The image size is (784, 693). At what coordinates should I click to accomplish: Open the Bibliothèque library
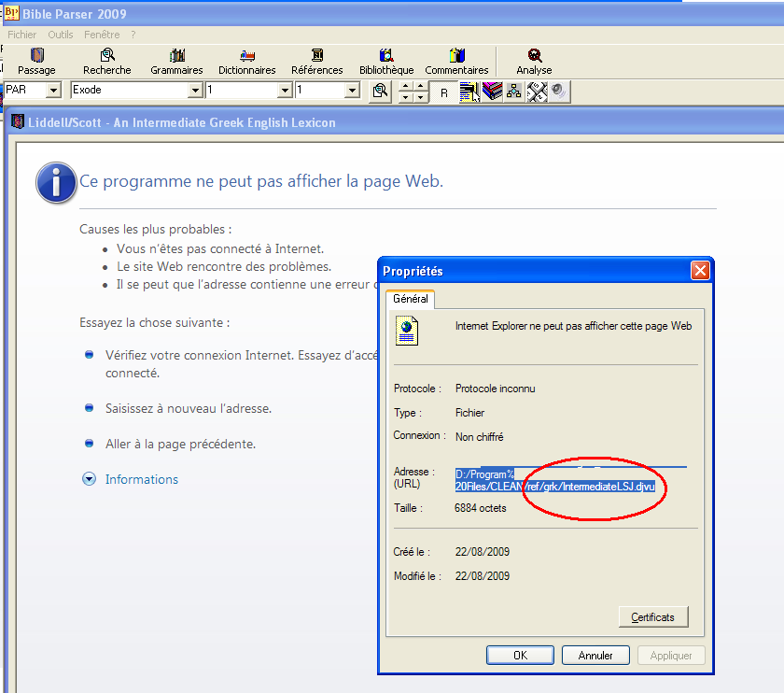pyautogui.click(x=386, y=62)
